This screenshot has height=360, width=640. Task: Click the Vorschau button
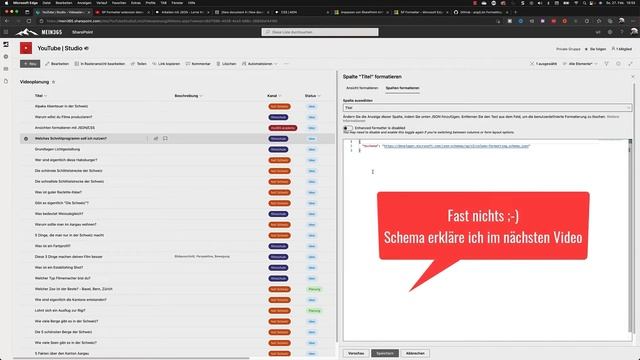tap(356, 353)
